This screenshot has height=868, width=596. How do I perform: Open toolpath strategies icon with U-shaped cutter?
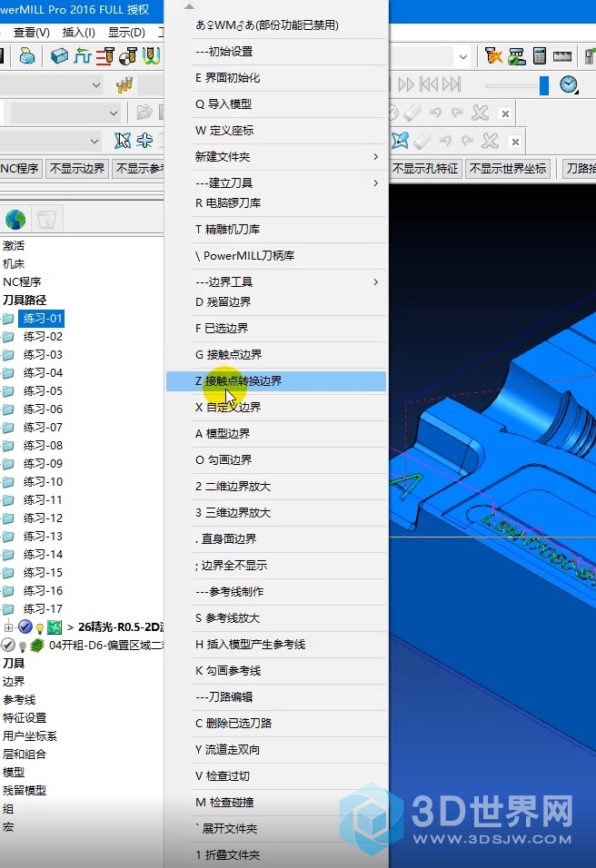[151, 56]
